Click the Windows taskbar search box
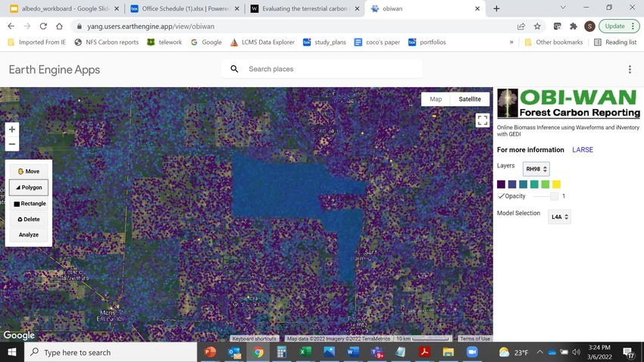Image resolution: width=644 pixels, height=362 pixels. (x=111, y=352)
